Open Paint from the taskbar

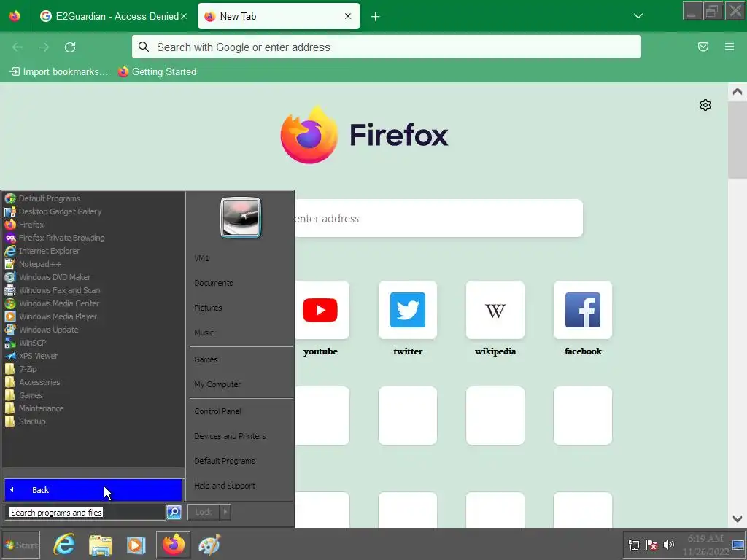click(x=209, y=545)
